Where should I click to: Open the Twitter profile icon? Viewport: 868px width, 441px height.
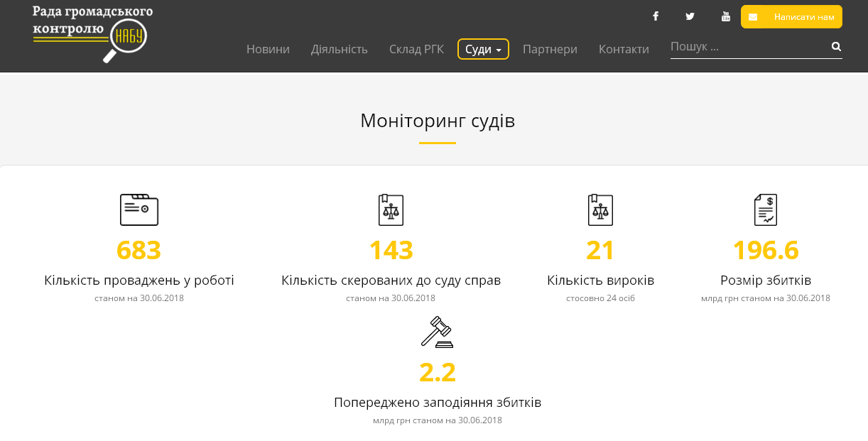[690, 16]
